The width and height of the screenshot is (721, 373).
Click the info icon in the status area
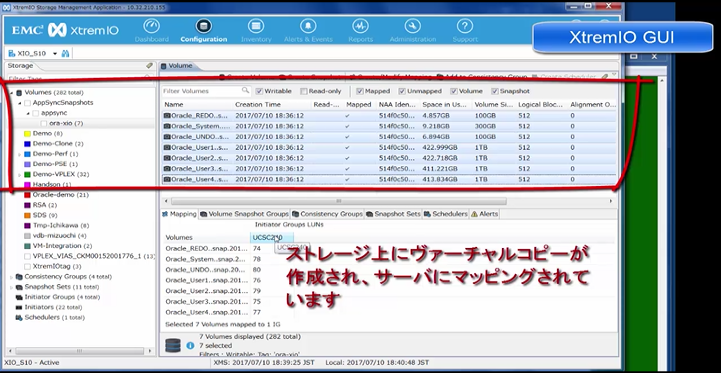coord(190,345)
